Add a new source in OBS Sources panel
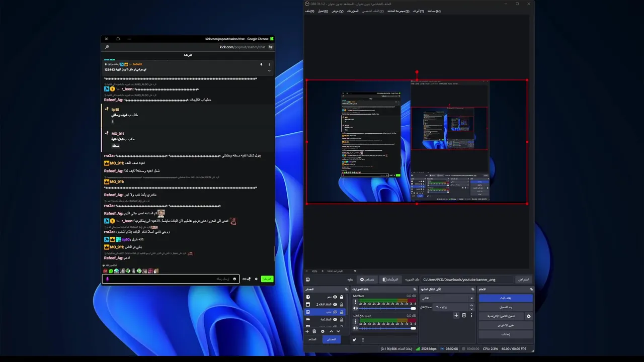The height and width of the screenshot is (362, 644). click(307, 331)
